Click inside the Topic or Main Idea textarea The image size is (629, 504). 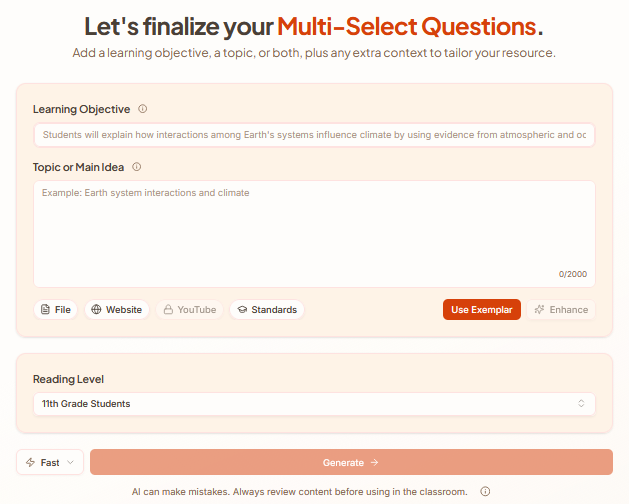(313, 232)
